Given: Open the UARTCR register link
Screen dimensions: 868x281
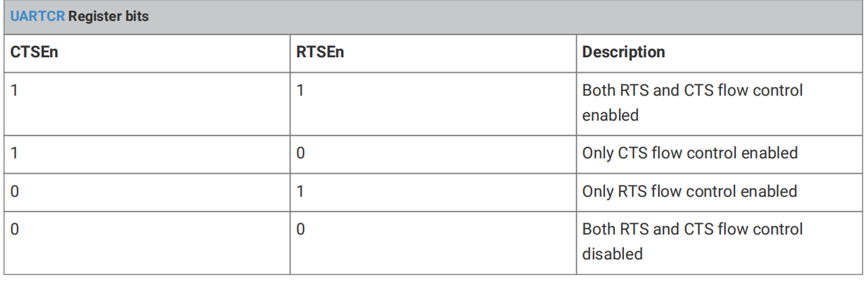Looking at the screenshot, I should tap(37, 16).
